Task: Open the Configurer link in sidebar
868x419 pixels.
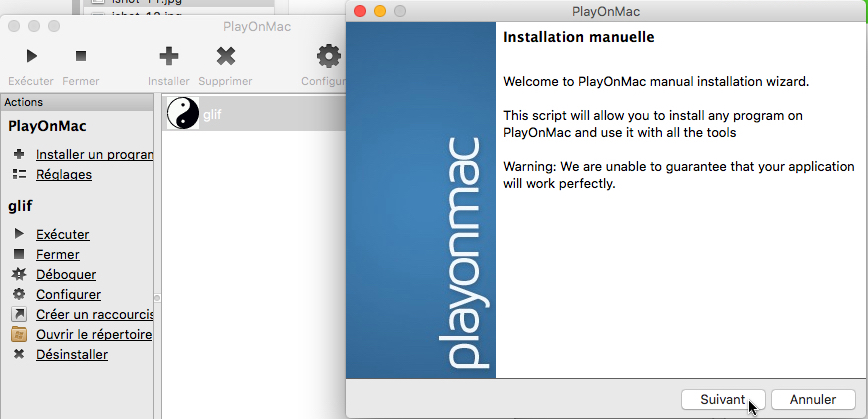Action: click(68, 295)
